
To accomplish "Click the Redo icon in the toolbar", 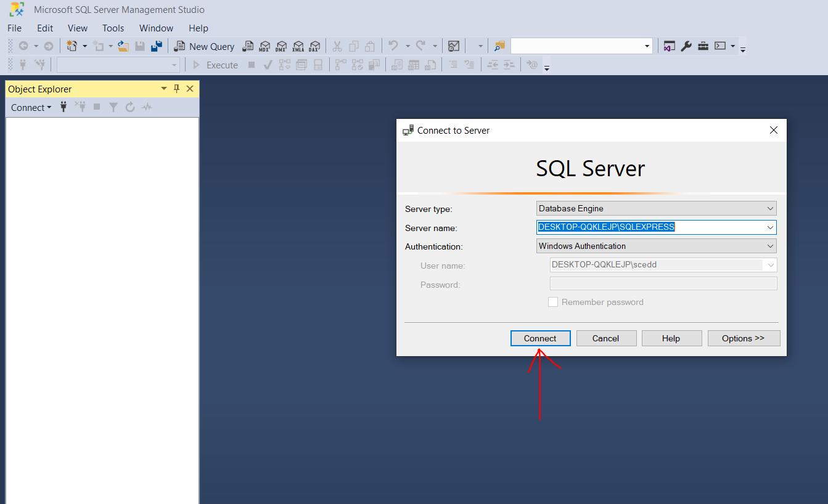I will pyautogui.click(x=420, y=46).
